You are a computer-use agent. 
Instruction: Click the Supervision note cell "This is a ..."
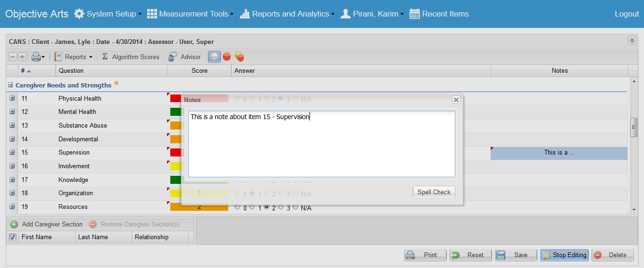[559, 153]
